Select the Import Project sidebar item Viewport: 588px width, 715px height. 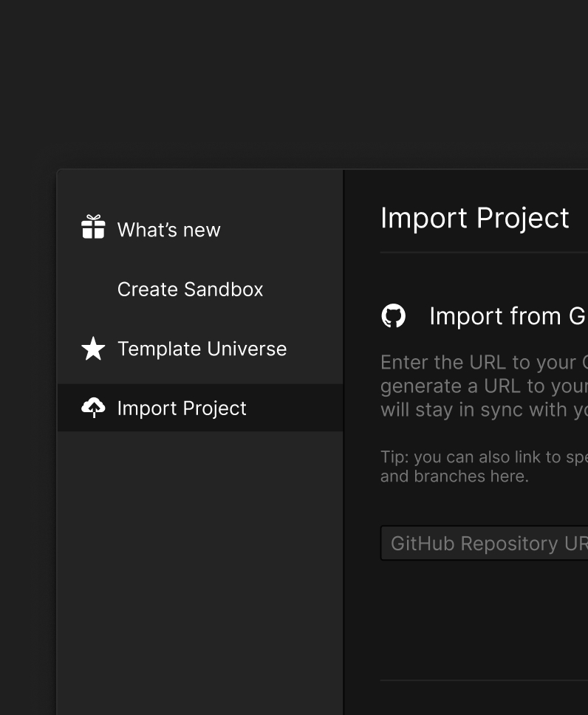[x=182, y=408]
